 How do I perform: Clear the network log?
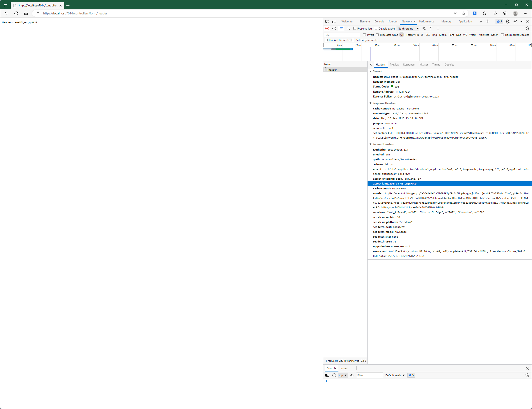[334, 28]
